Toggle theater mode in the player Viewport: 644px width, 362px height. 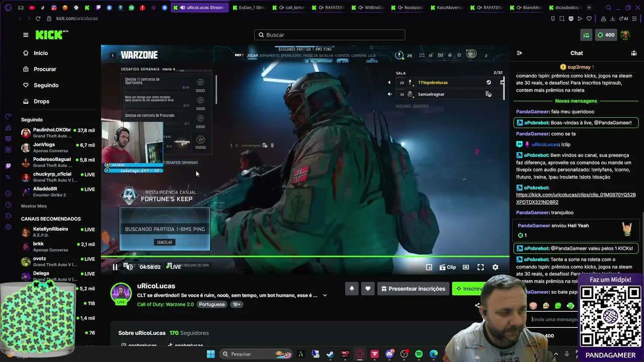pos(466,267)
